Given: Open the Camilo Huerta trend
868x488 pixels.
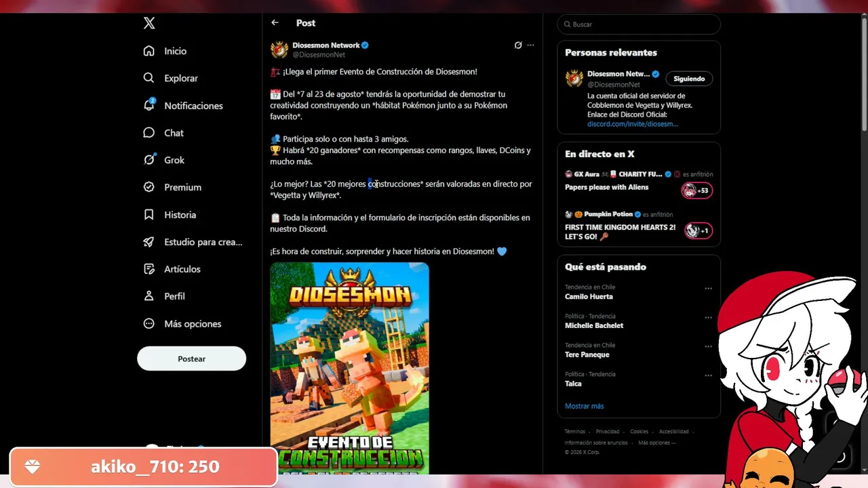Looking at the screenshot, I should (x=589, y=297).
